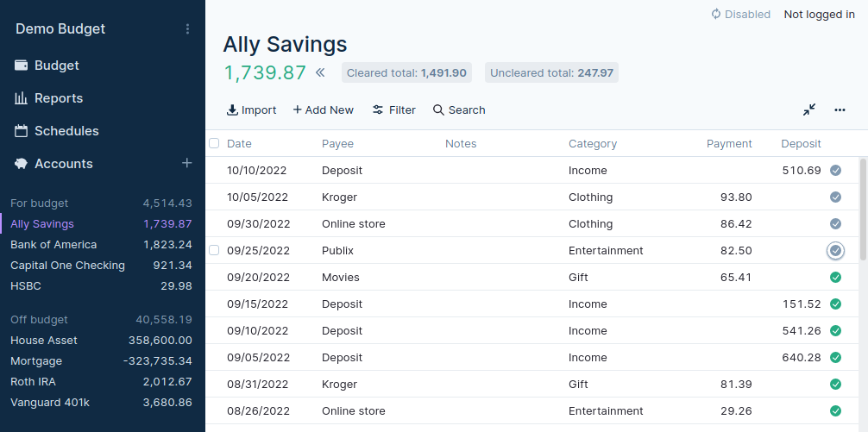Toggle cleared status on the 10/10/2022 Deposit
This screenshot has width=868, height=432.
(834, 171)
